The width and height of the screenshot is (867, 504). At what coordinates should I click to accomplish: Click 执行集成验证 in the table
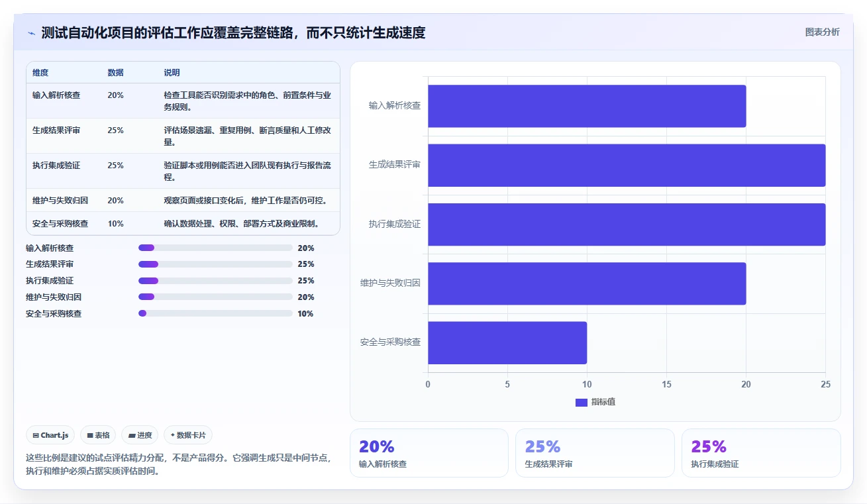click(x=56, y=166)
